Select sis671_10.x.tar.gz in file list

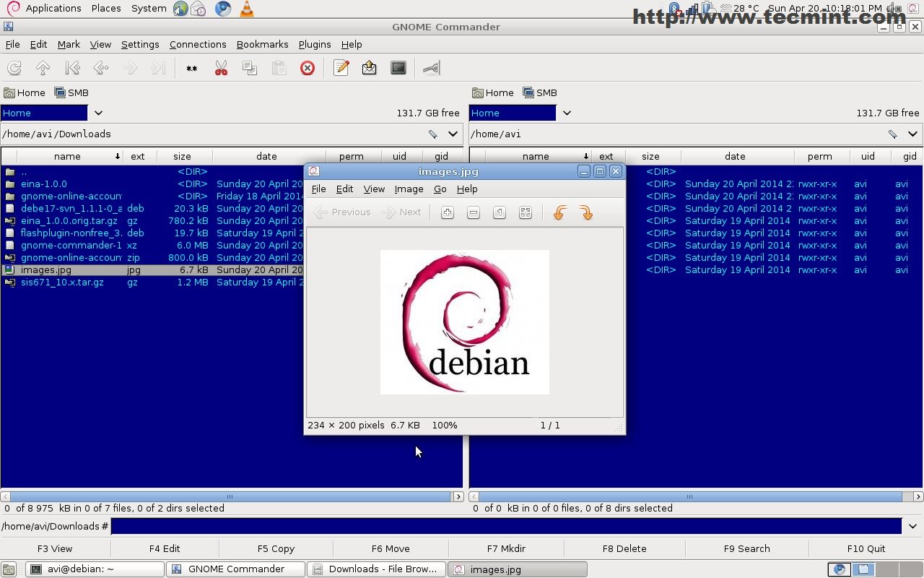(62, 282)
